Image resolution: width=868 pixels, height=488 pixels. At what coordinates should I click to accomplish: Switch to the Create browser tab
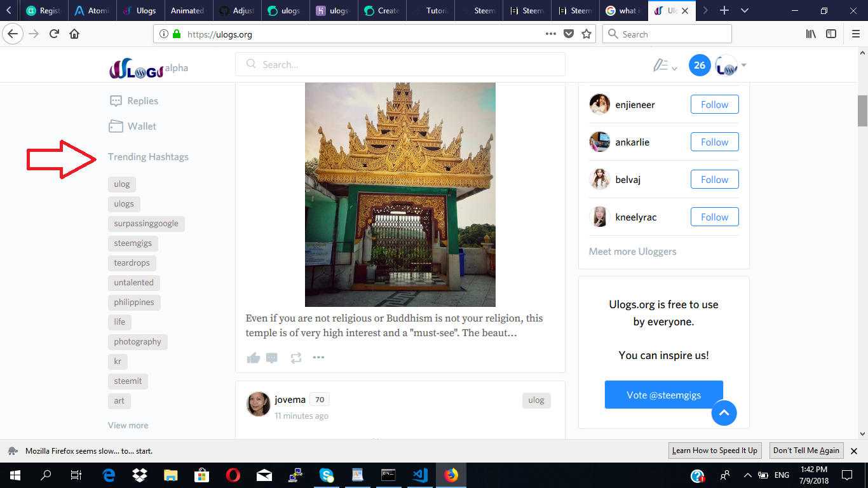click(382, 10)
